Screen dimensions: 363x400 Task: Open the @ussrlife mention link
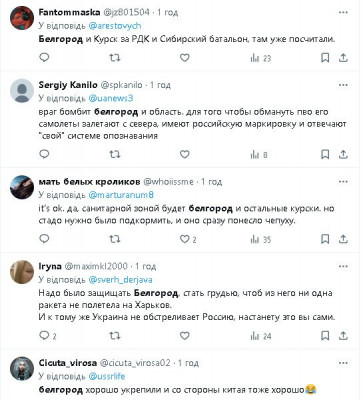pos(107,376)
